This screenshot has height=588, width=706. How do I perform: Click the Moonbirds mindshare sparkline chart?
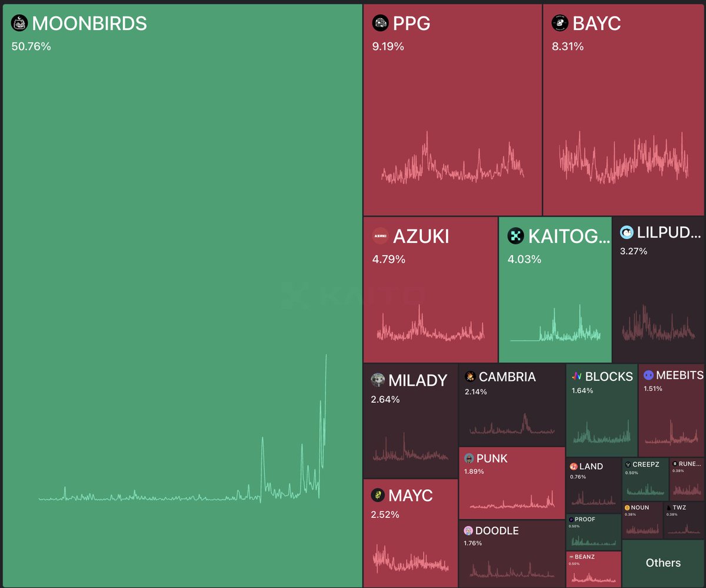pos(183,428)
